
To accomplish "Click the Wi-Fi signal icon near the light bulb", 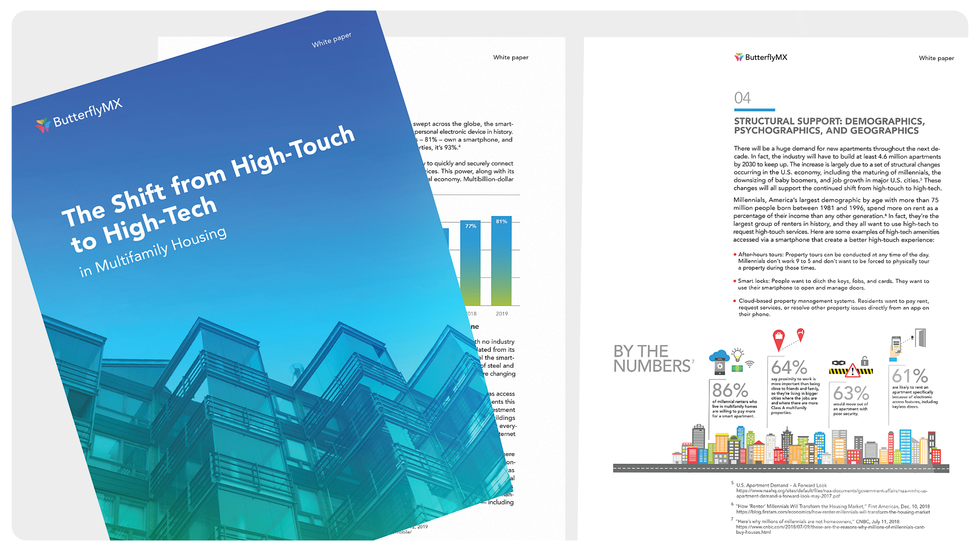I will click(750, 364).
